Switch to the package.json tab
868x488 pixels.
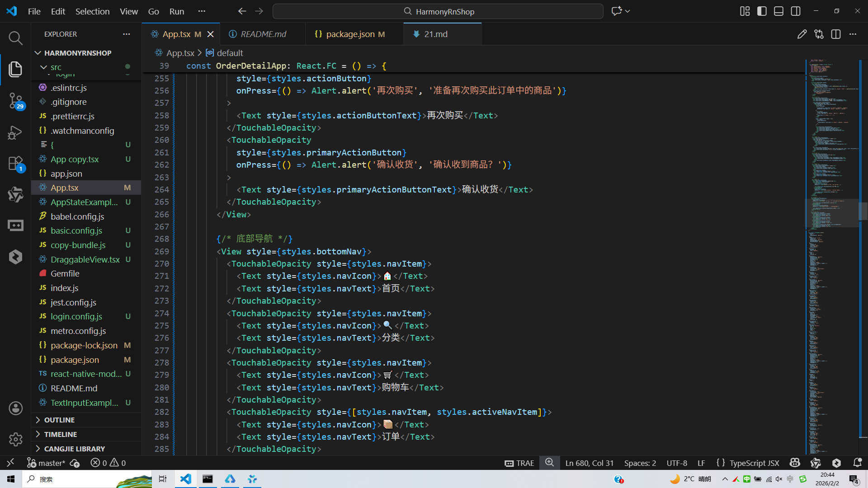(350, 34)
